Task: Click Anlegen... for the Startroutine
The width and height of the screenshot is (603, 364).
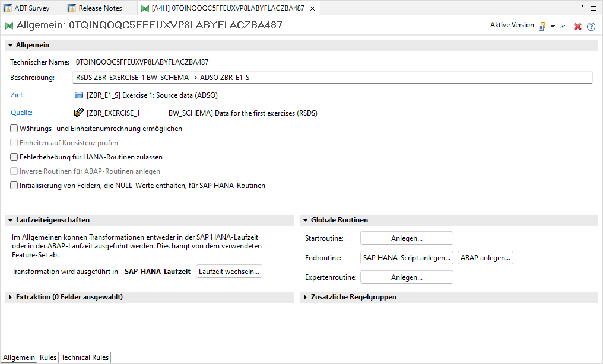Action: click(407, 238)
